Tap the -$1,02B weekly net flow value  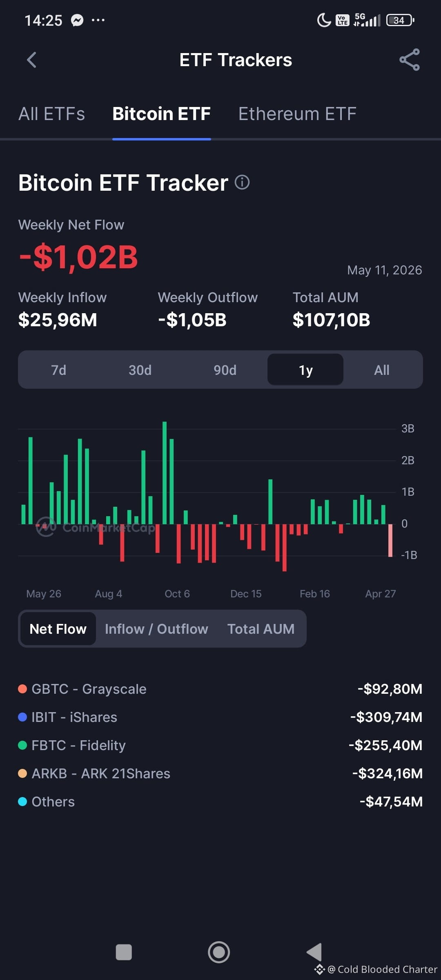pyautogui.click(x=78, y=257)
